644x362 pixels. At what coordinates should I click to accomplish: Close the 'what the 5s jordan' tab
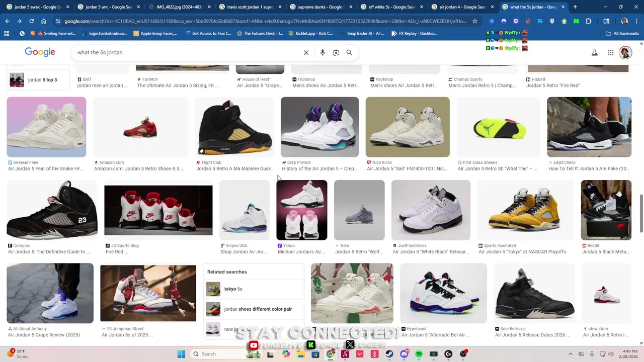(x=563, y=7)
